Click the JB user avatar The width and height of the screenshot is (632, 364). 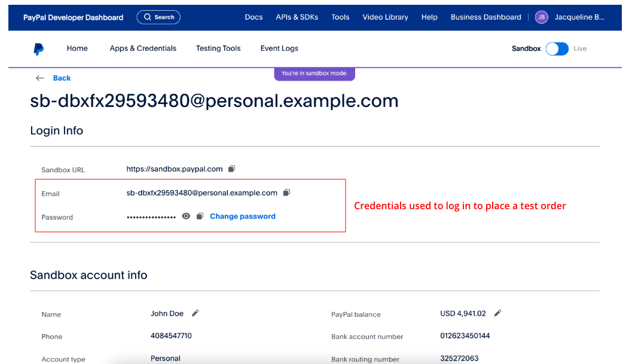click(541, 17)
